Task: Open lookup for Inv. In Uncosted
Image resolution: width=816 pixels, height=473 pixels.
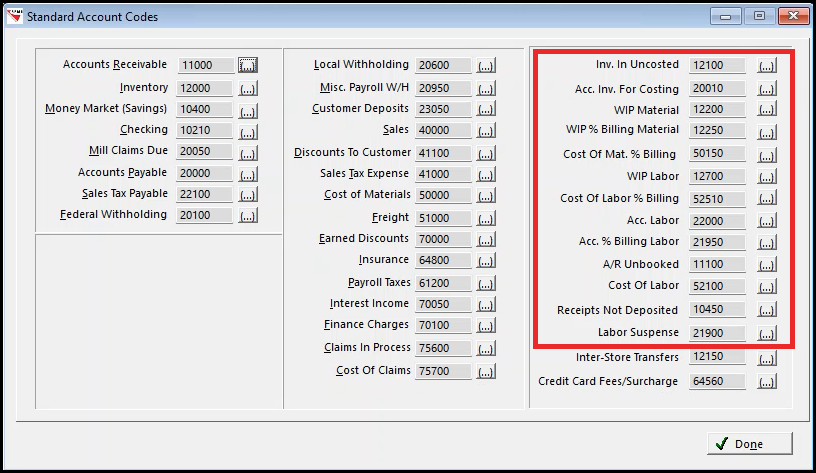Action: click(x=766, y=66)
